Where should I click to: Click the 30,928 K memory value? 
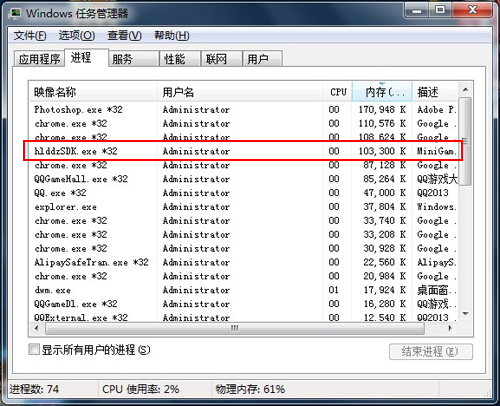pyautogui.click(x=384, y=249)
